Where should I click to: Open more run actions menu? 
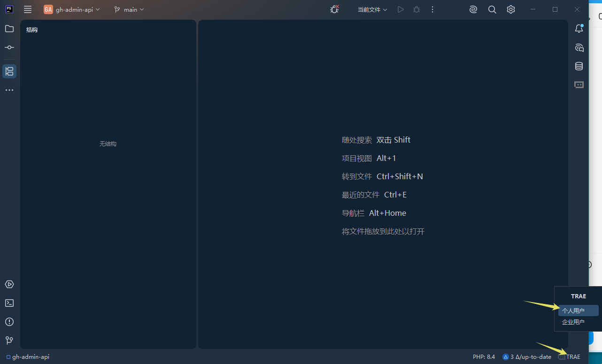(x=432, y=9)
